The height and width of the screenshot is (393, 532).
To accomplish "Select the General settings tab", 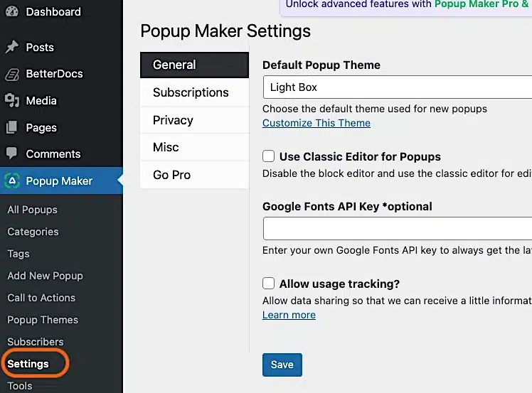I will (x=194, y=65).
